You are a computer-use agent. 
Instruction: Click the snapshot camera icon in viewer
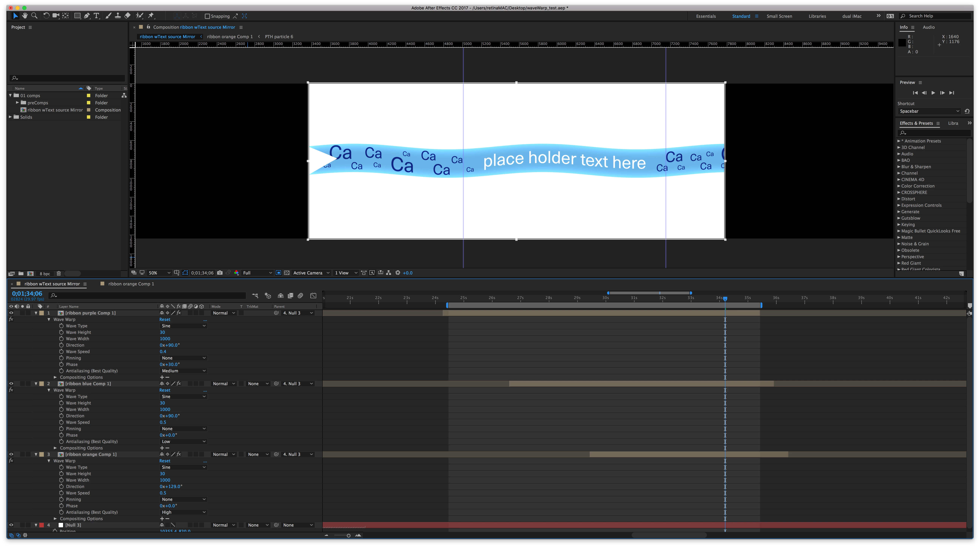[x=220, y=273]
